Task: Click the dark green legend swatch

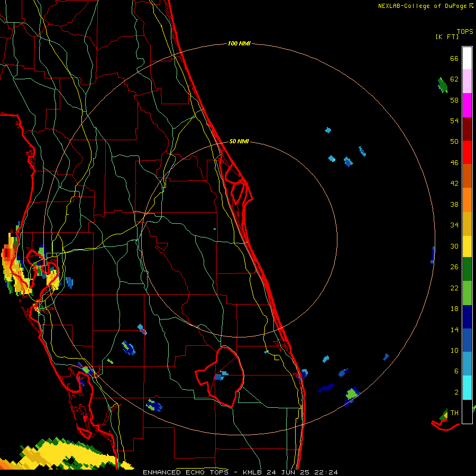Action: [467, 269]
